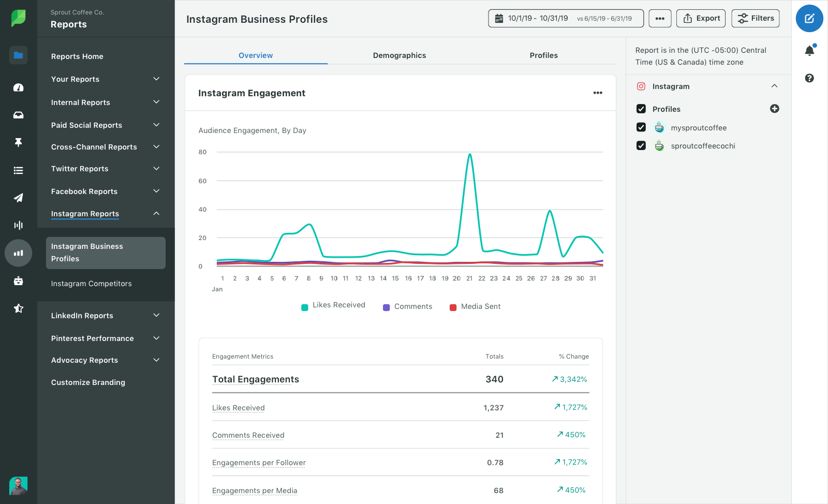Screen dimensions: 828x504
Task: Click the mysproutcoffee profile avatar
Action: [x=659, y=127]
